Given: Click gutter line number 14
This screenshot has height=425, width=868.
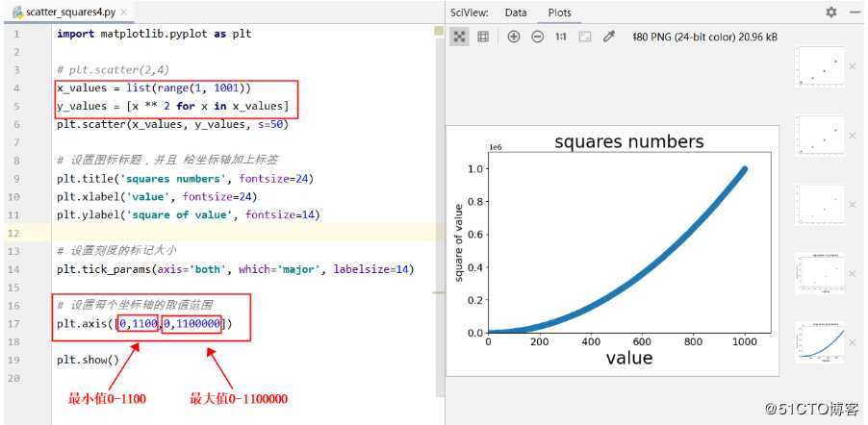Looking at the screenshot, I should 14,269.
